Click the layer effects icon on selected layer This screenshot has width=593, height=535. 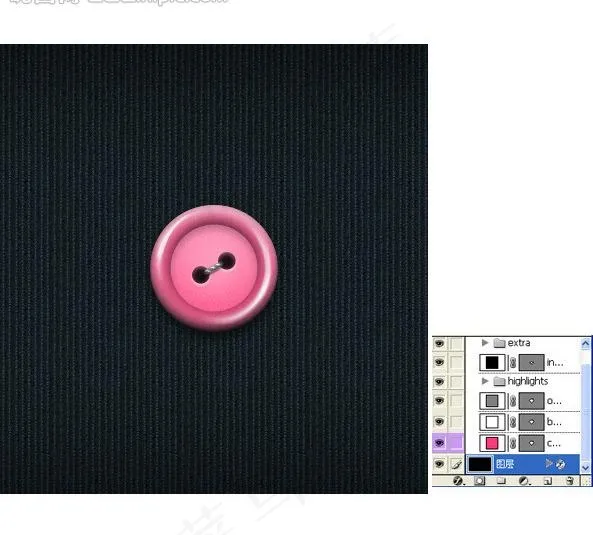click(x=560, y=464)
